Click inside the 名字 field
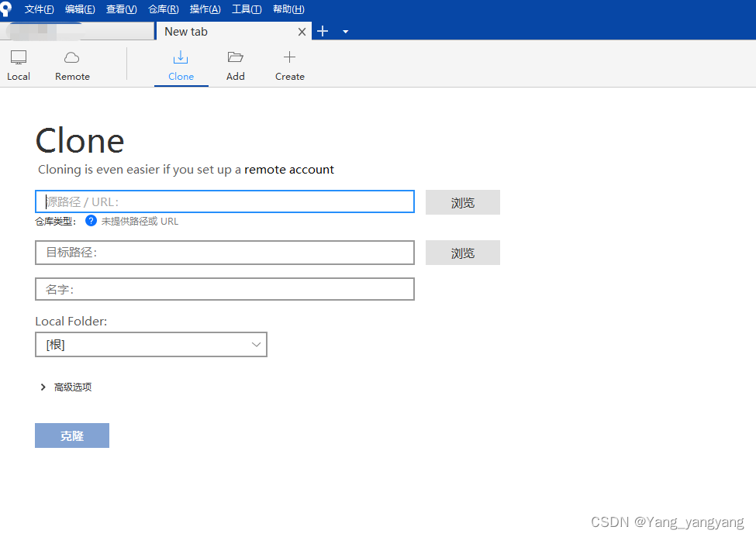Screen dimensions: 756x537 [x=224, y=288]
